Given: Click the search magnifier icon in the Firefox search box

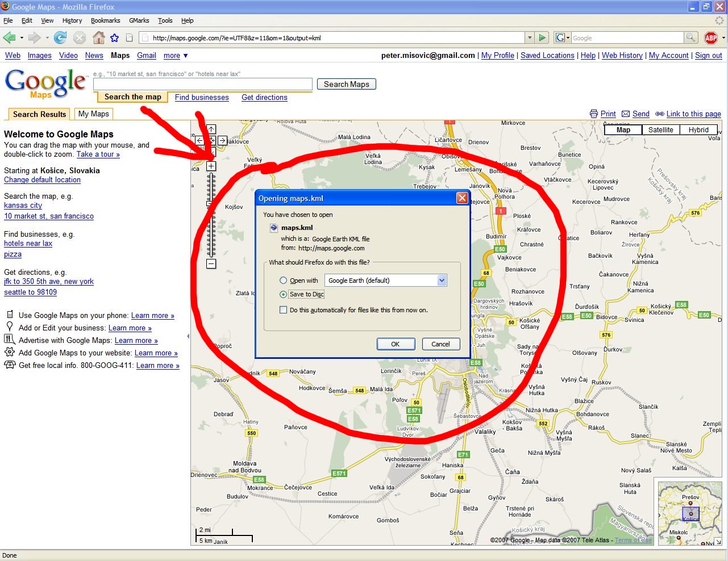Looking at the screenshot, I should [690, 38].
